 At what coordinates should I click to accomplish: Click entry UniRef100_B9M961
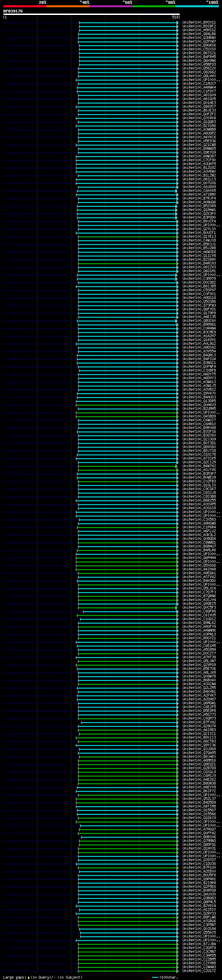pyautogui.click(x=199, y=325)
